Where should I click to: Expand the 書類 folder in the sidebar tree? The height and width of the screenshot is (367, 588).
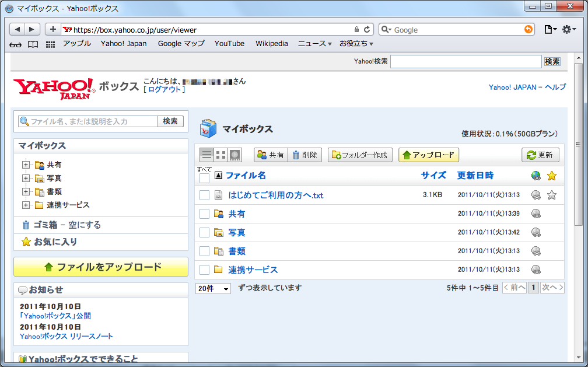[x=26, y=192]
